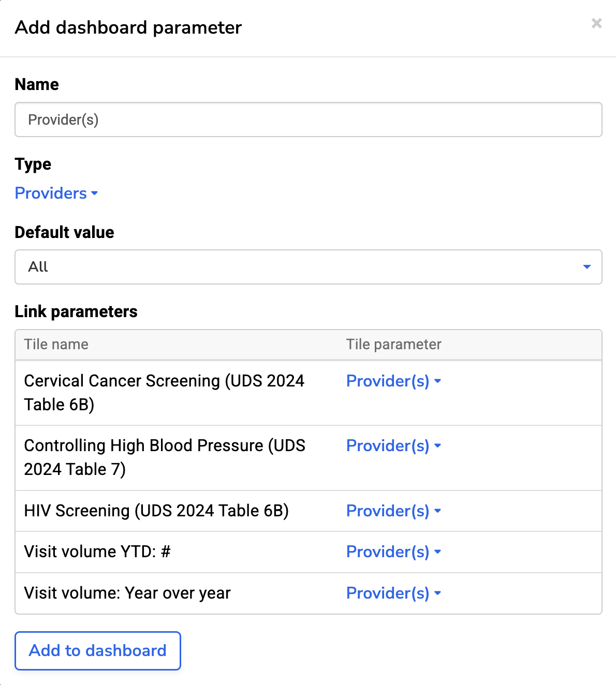Click the Name input field
This screenshot has width=616, height=685.
[308, 120]
